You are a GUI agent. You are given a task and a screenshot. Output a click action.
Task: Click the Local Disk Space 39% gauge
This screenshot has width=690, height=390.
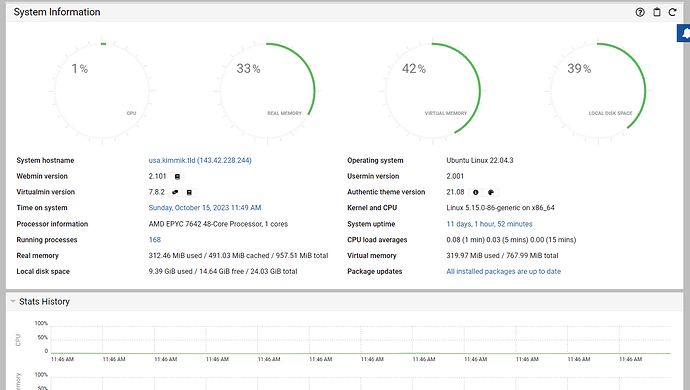pyautogui.click(x=598, y=91)
